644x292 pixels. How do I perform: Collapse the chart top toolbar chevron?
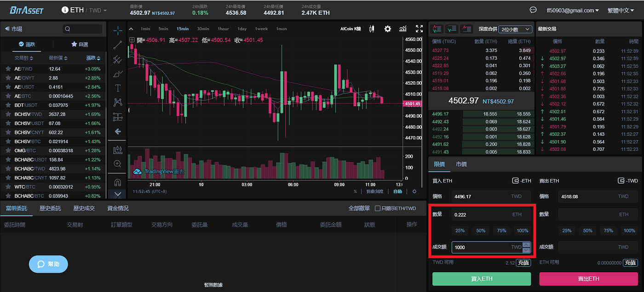coord(131,29)
